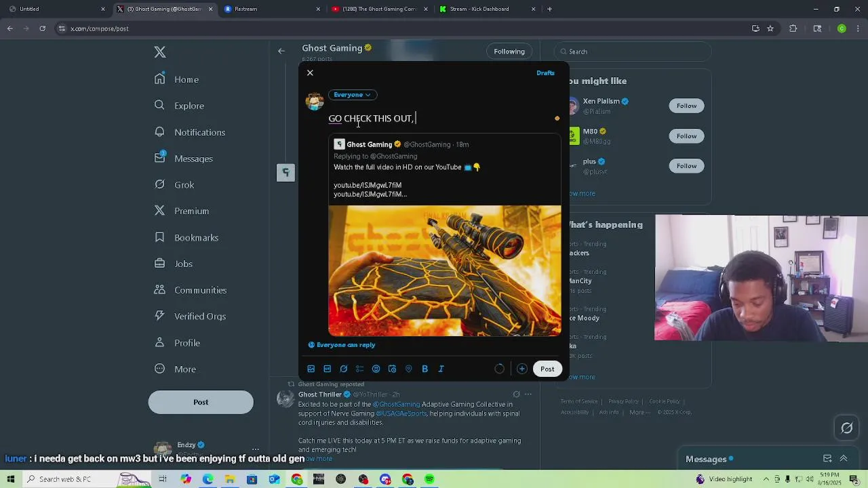
Task: Open Explore in sidebar
Action: coord(179,106)
